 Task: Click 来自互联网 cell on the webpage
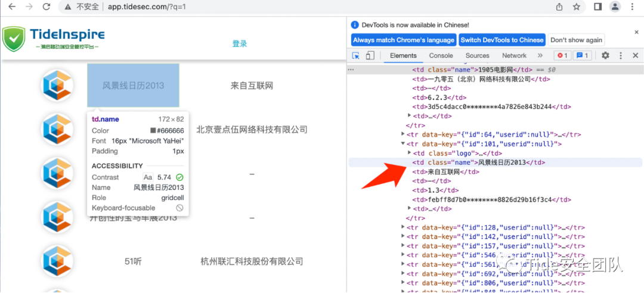click(x=252, y=86)
